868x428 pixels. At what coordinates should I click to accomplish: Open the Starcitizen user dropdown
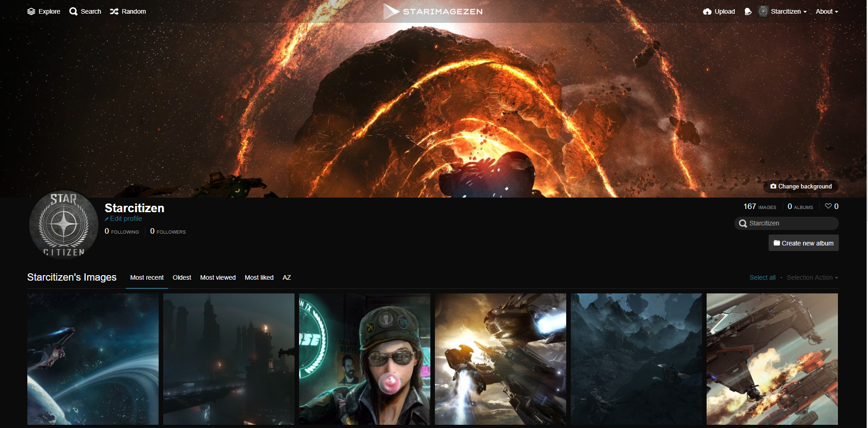(789, 11)
